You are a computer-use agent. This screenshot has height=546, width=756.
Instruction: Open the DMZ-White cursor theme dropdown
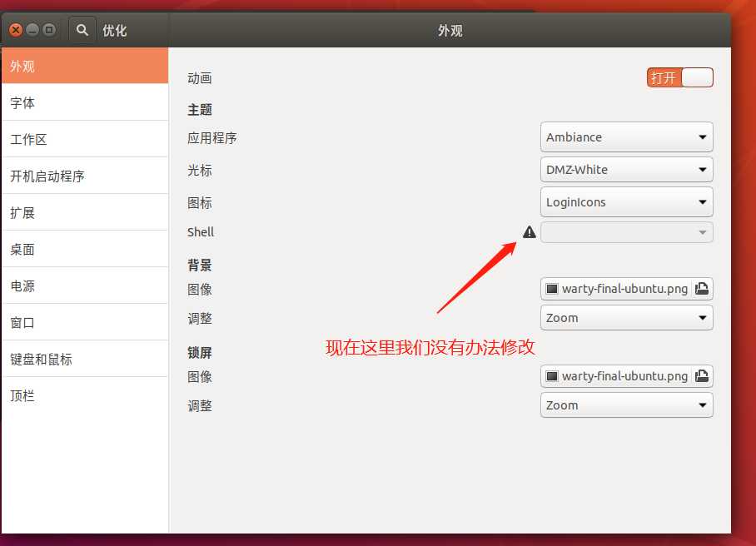click(x=626, y=170)
